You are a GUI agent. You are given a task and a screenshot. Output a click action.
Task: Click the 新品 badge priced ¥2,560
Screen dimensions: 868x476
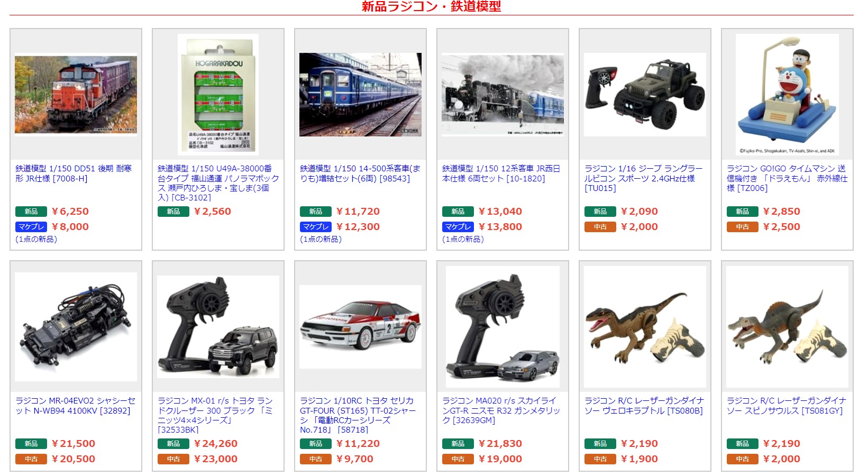point(173,212)
